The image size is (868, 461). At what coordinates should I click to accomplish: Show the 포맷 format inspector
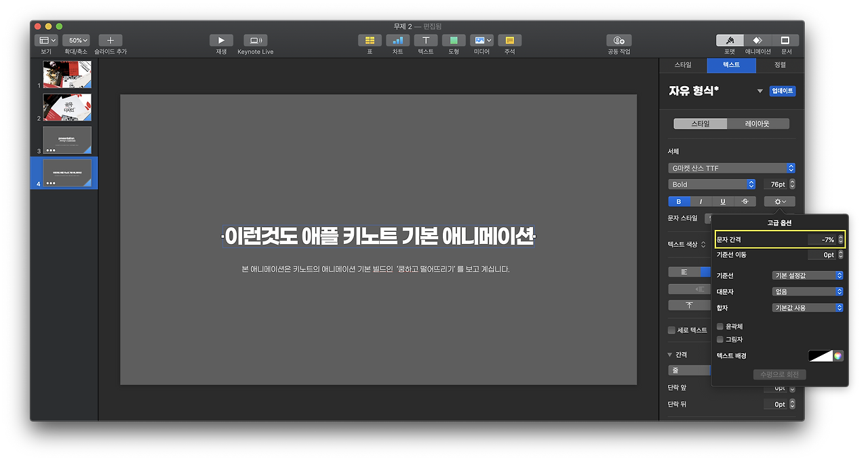730,41
